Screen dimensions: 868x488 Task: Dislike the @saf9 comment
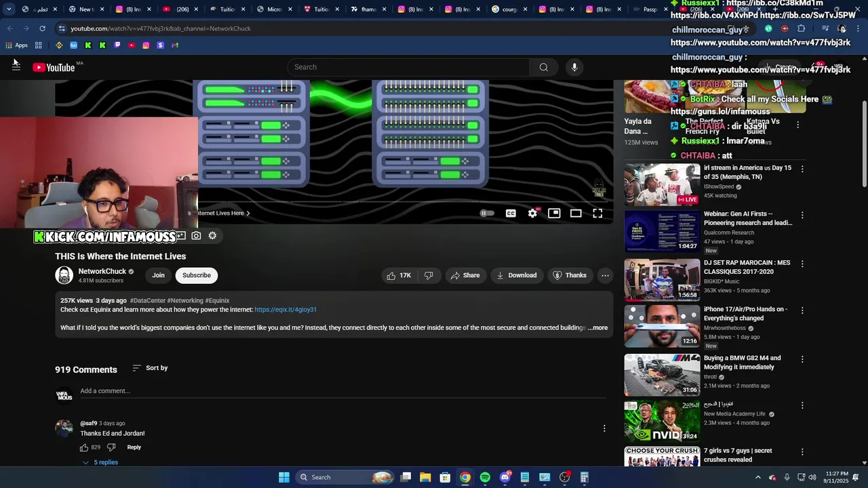pos(111,447)
